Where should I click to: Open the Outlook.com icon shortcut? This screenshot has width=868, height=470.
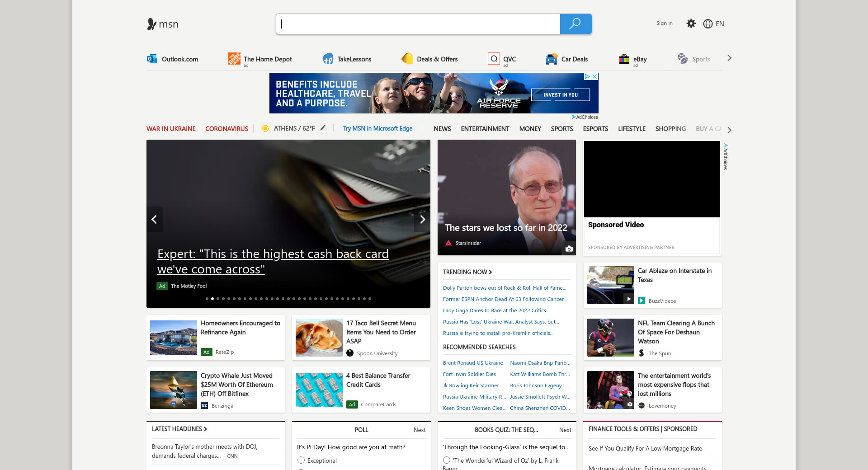(152, 59)
